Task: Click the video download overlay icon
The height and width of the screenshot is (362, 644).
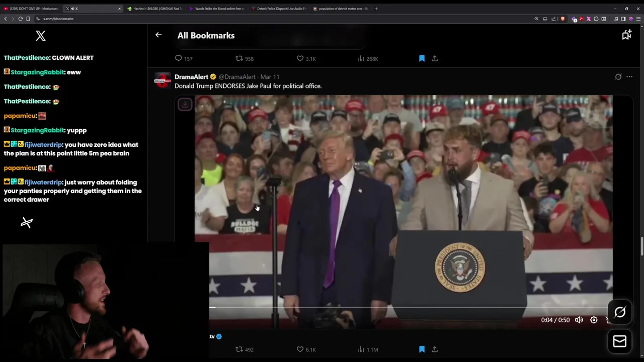Action: pyautogui.click(x=185, y=104)
